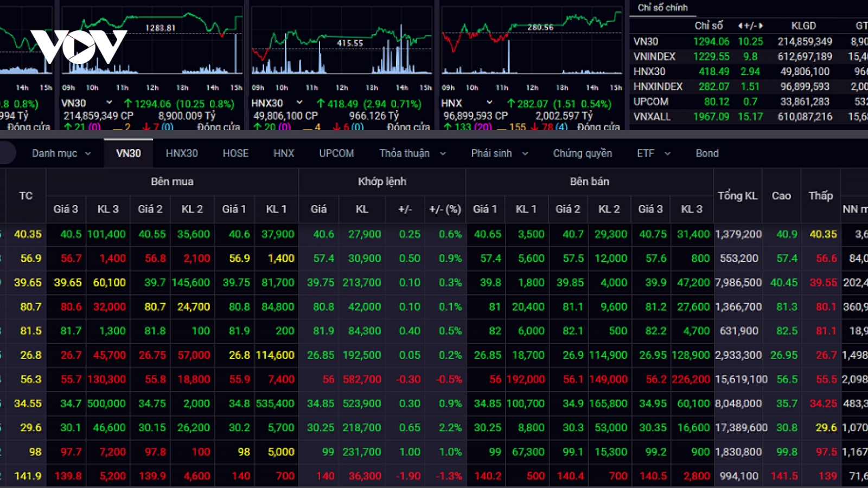The image size is (868, 488).
Task: Expand the Thỏa thuận dropdown
Action: 413,153
